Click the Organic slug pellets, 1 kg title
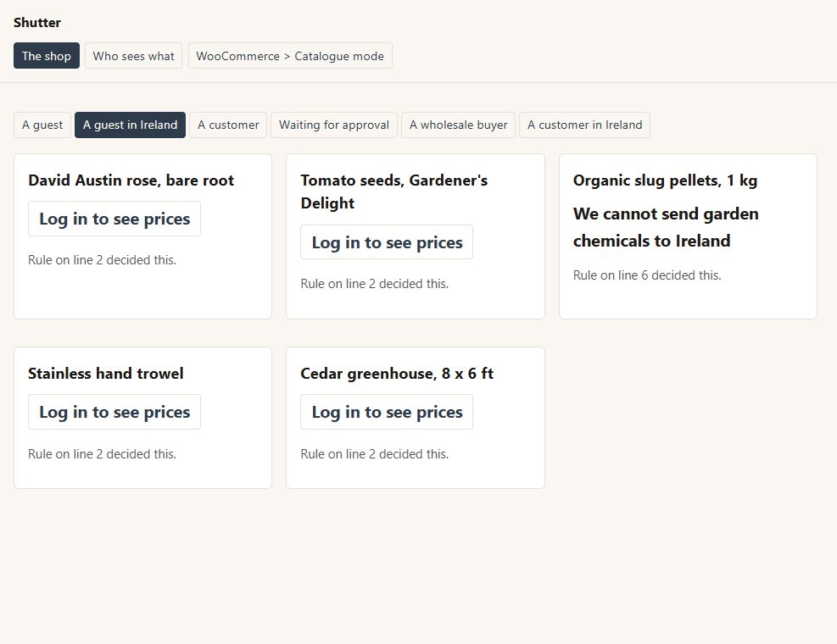837x644 pixels. (x=665, y=180)
